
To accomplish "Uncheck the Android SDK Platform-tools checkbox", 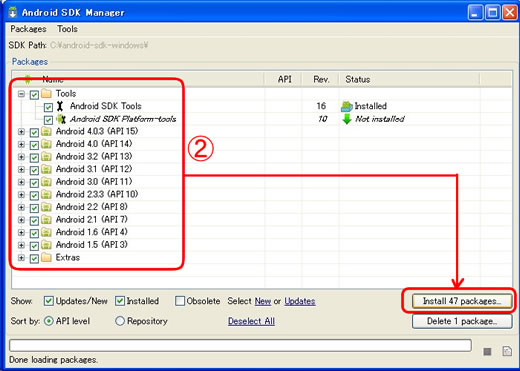I will (x=48, y=120).
